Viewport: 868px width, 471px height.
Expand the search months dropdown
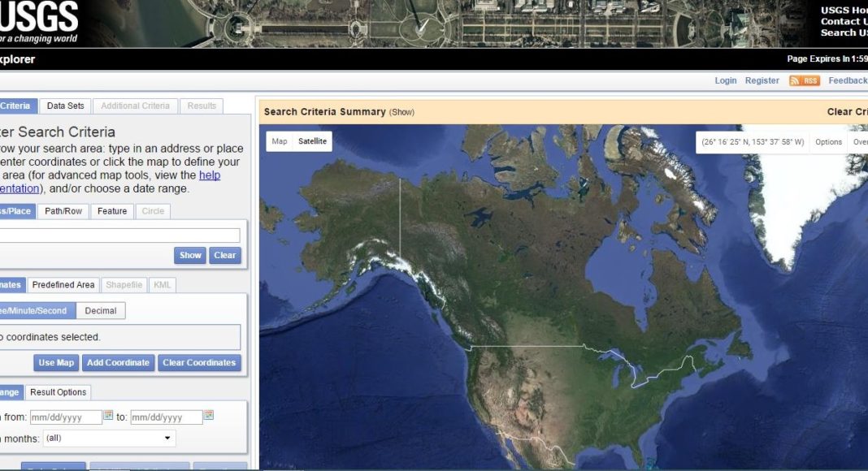[110, 439]
